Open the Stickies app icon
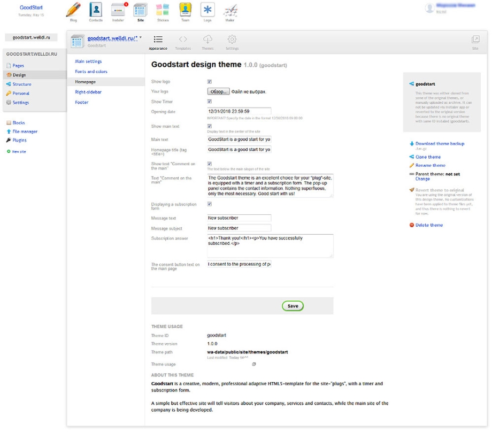The height and width of the screenshot is (448, 492). [163, 10]
